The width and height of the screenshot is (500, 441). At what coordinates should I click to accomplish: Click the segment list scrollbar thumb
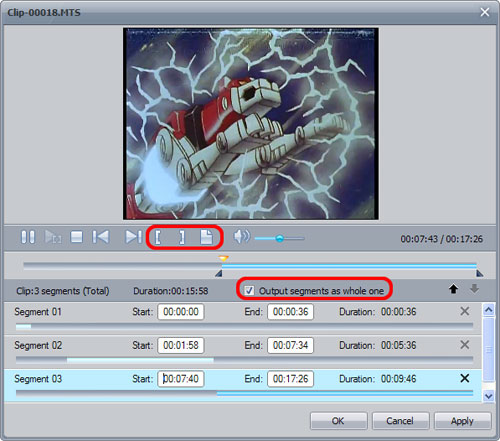point(489,349)
